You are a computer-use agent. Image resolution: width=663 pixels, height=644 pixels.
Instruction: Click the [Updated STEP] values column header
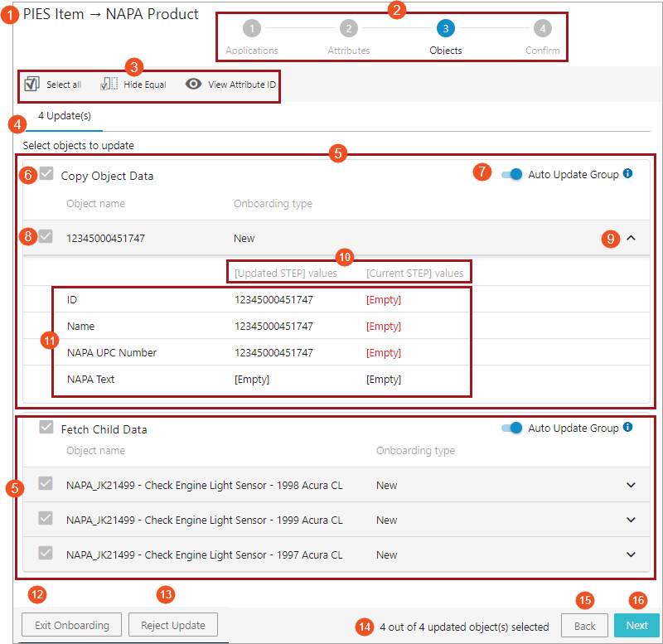tap(286, 274)
